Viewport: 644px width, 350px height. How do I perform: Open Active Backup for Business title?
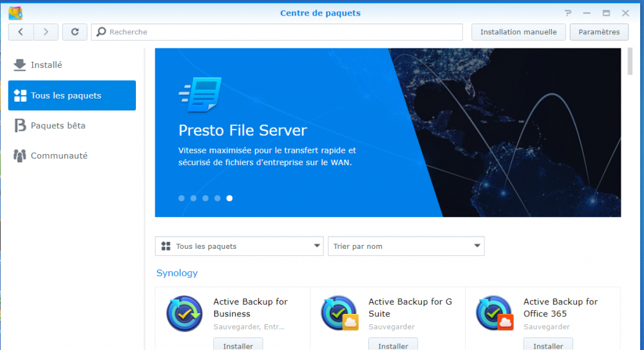point(251,307)
